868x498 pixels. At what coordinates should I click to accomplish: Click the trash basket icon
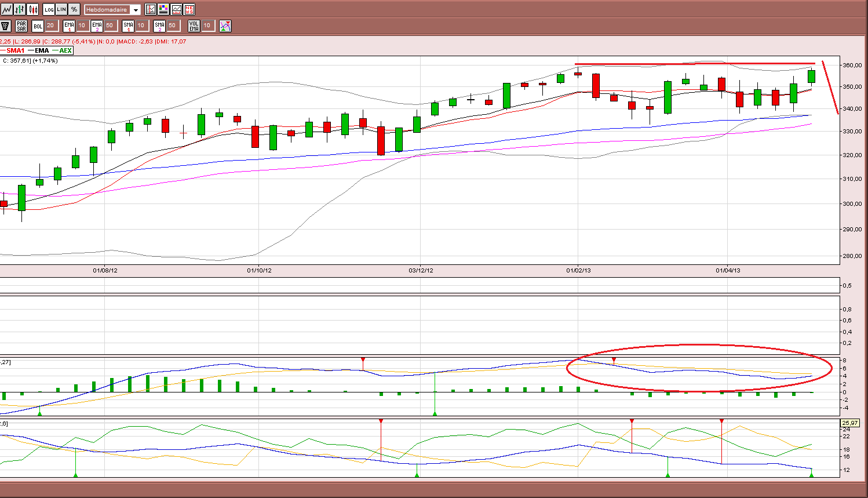6,26
